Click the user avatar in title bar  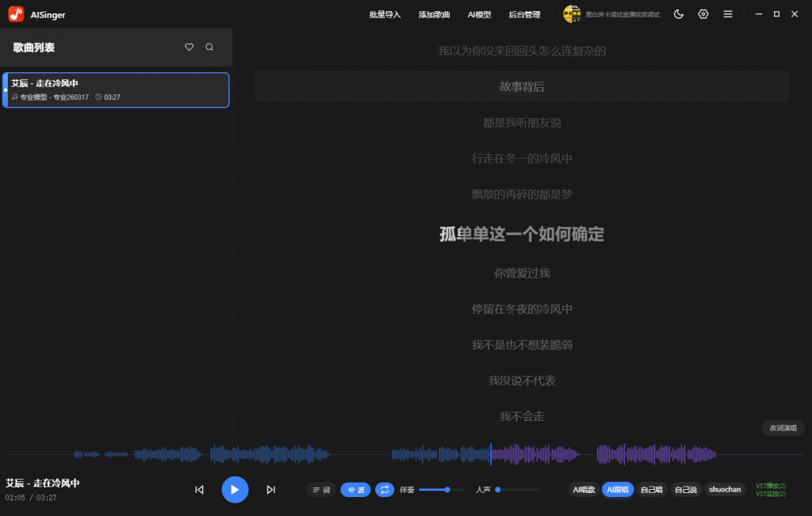(x=572, y=14)
